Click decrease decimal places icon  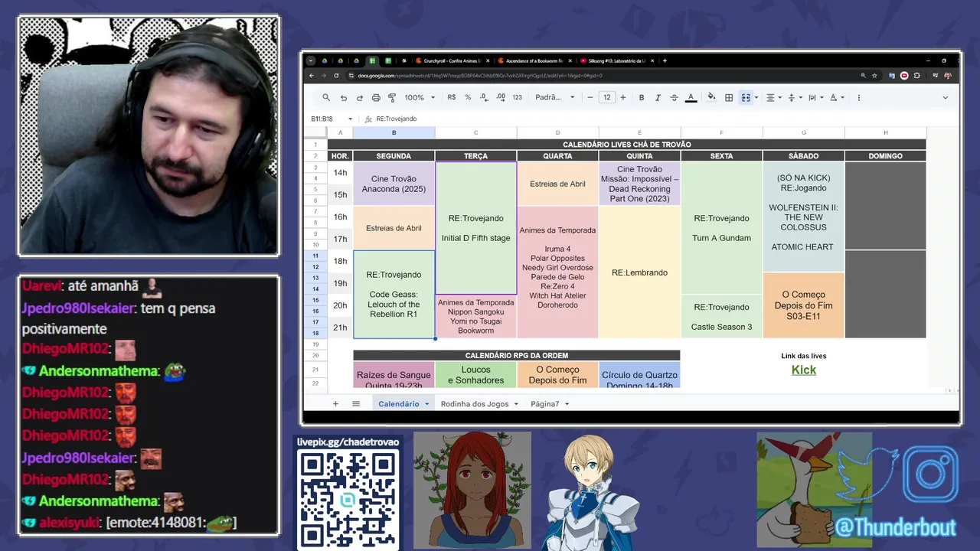485,97
